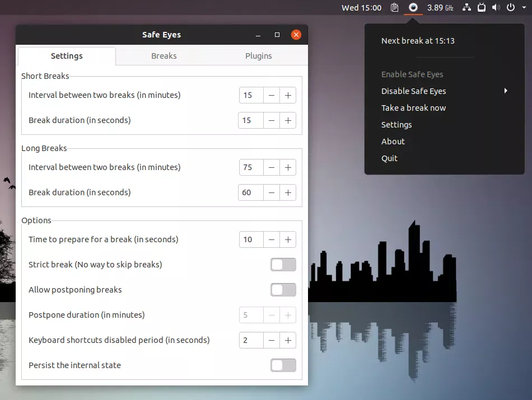Viewport: 532px width, 400px height.
Task: Open the clock calendar showing Wed 15:00
Action: 361,8
